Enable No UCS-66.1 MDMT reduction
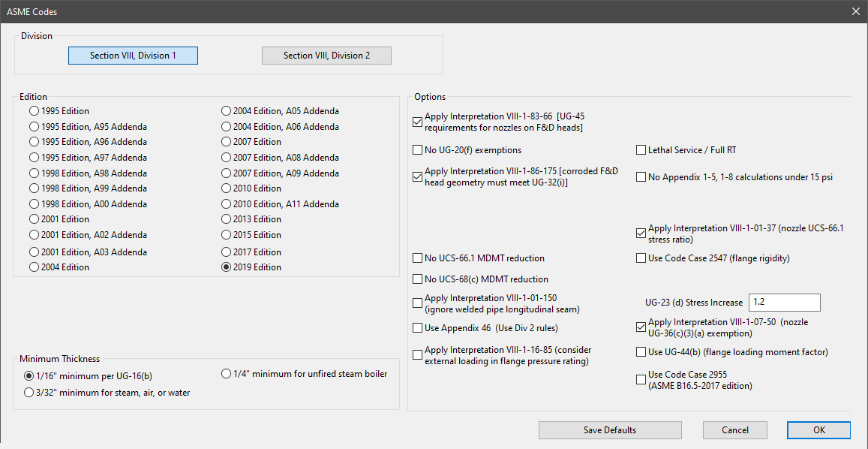 click(x=418, y=258)
